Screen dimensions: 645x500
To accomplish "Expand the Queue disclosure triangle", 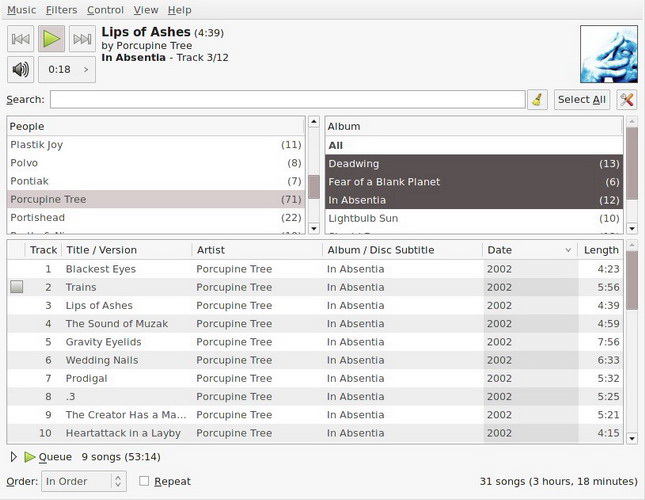I will [x=13, y=457].
